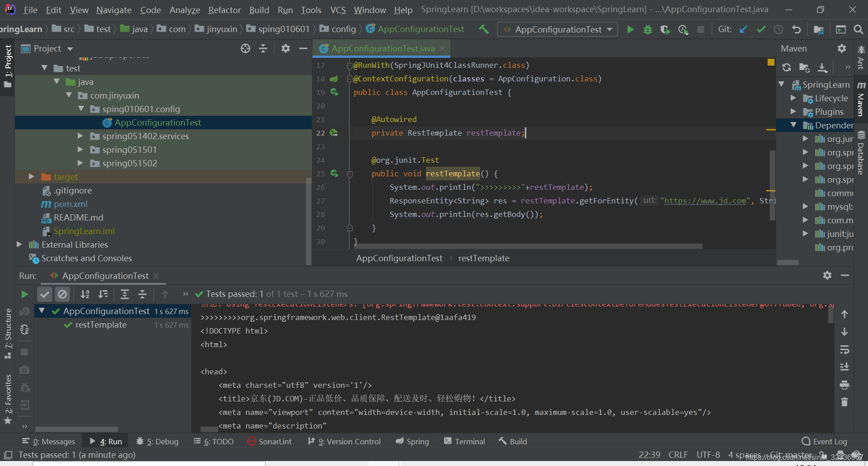Select the restTemplate test result row
Image resolution: width=868 pixels, height=466 pixels.
tap(113, 325)
